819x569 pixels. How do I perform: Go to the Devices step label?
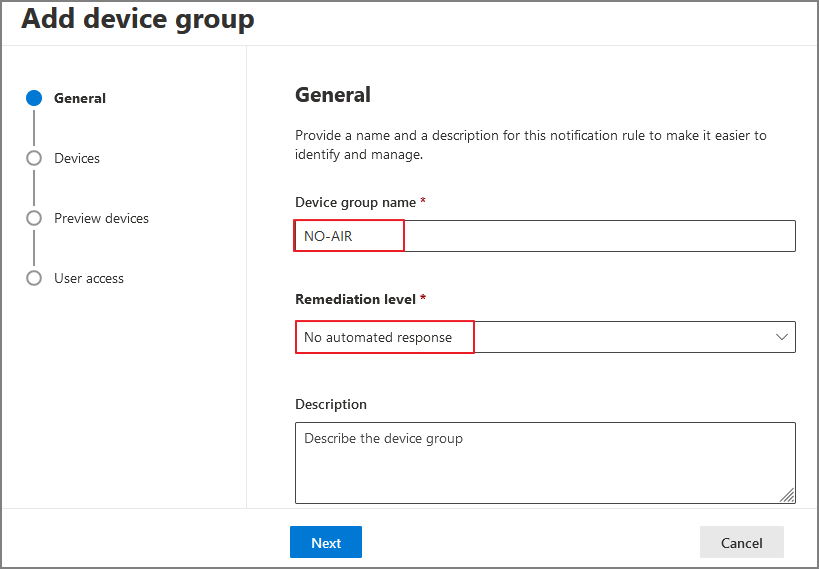[x=77, y=158]
